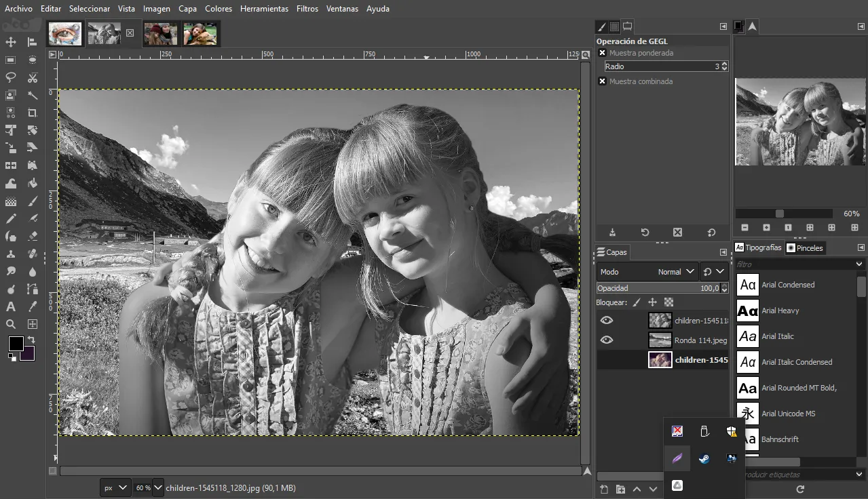The width and height of the screenshot is (868, 499).
Task: Select the Alignment tool
Action: (33, 42)
